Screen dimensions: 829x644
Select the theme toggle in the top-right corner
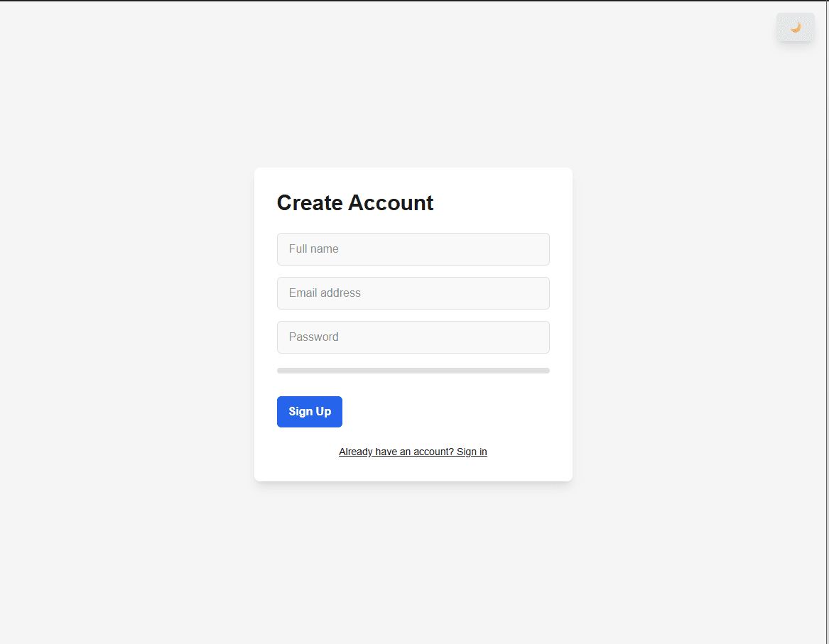pyautogui.click(x=795, y=27)
